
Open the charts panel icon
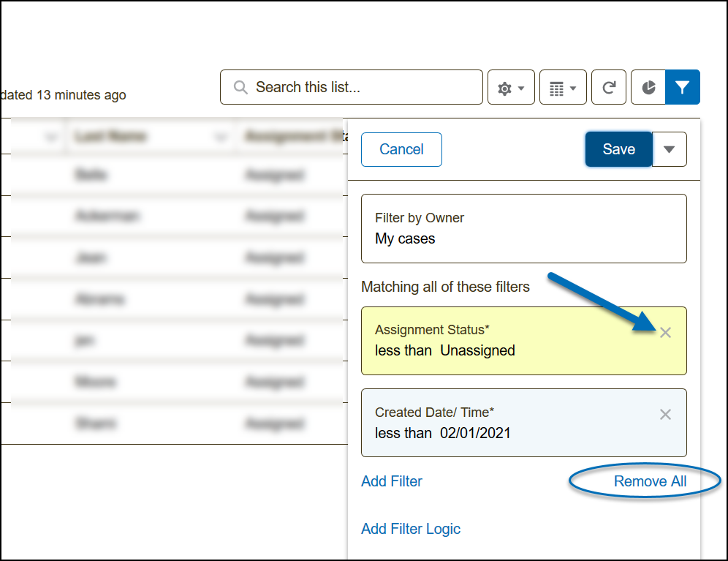click(648, 88)
